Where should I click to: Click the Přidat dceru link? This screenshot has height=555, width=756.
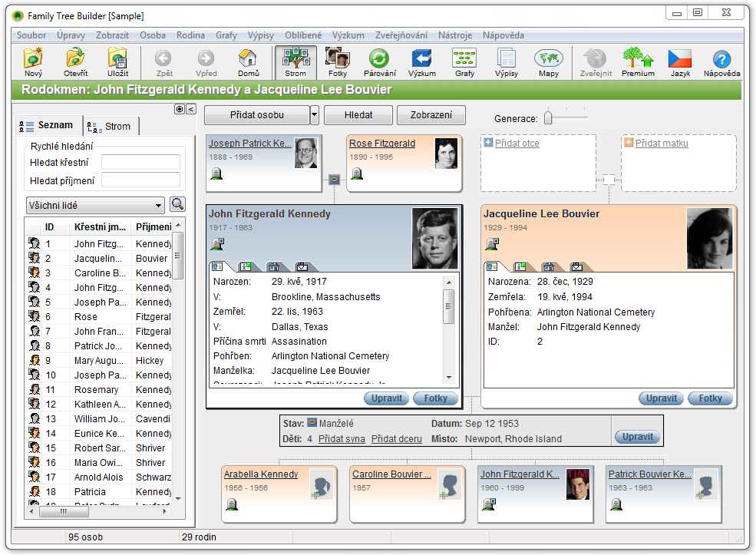click(396, 439)
